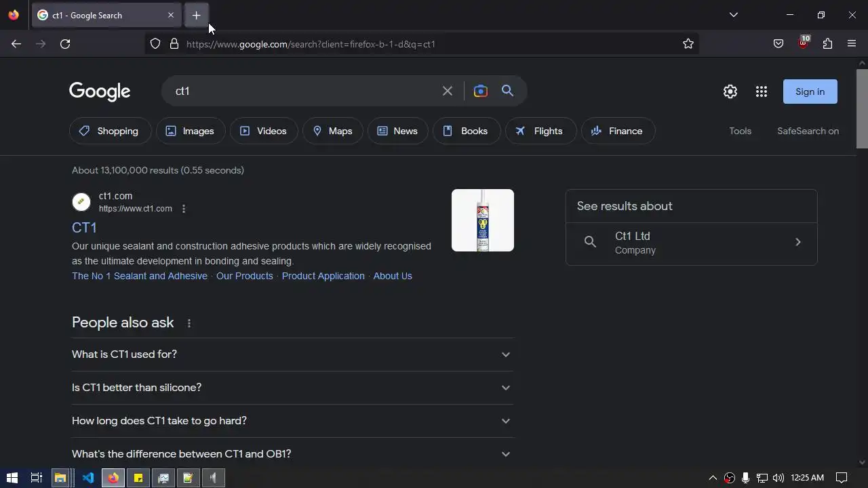Open more options for ct1.com result
The height and width of the screenshot is (488, 868).
(184, 209)
